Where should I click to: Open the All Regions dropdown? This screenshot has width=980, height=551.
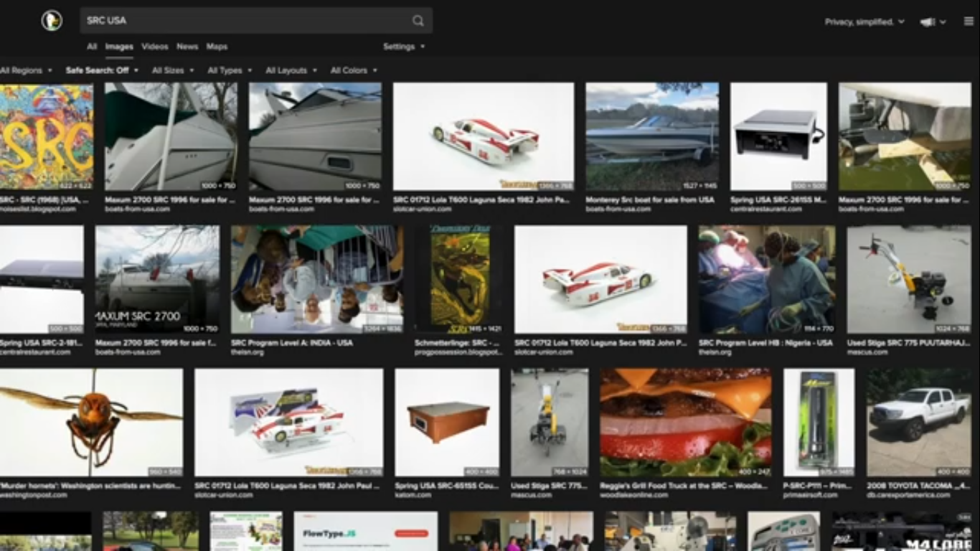pyautogui.click(x=26, y=70)
